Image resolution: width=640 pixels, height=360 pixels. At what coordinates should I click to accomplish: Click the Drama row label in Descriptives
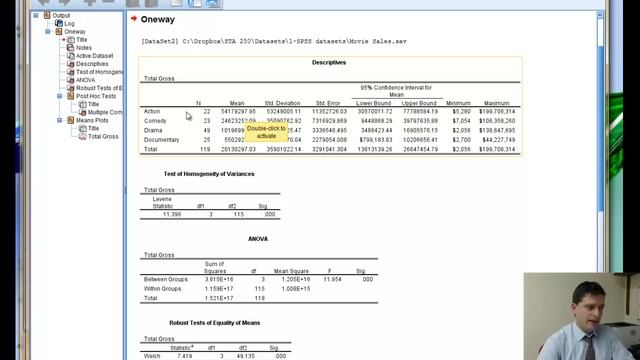tap(153, 130)
